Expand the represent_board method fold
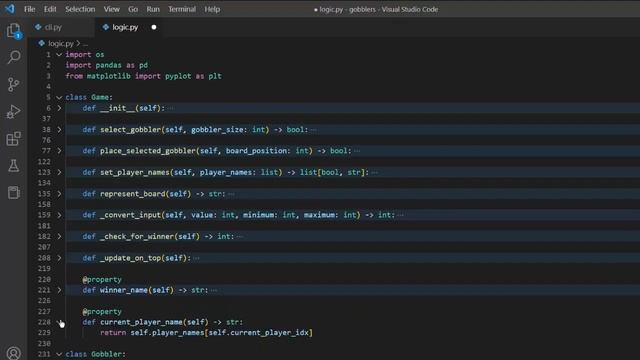Screen dimensions: 640x360 pyautogui.click(x=59, y=193)
